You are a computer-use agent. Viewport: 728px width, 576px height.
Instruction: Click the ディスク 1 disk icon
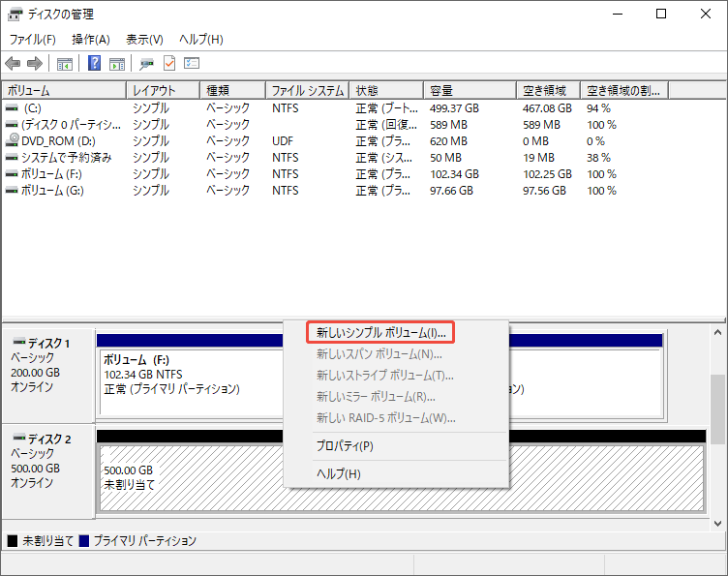[x=19, y=342]
